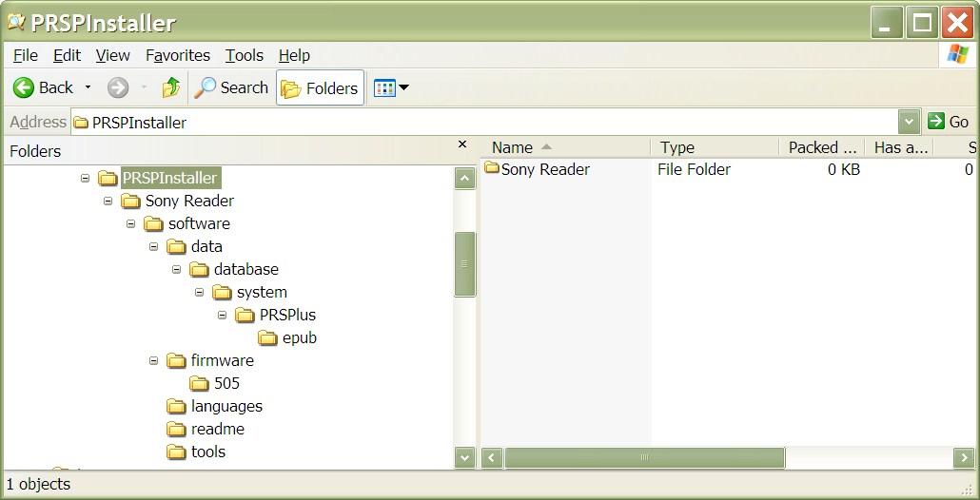Collapse the firmware tree node
The height and width of the screenshot is (500, 980).
point(154,361)
